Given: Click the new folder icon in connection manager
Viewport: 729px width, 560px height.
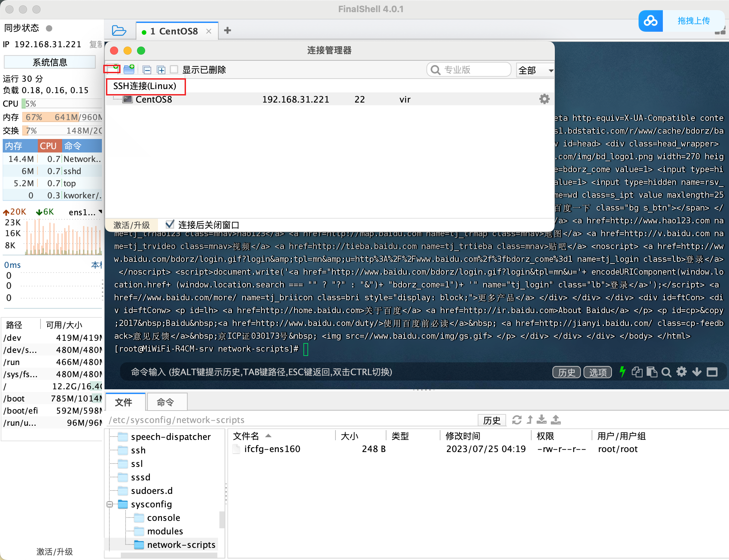Looking at the screenshot, I should (x=129, y=69).
